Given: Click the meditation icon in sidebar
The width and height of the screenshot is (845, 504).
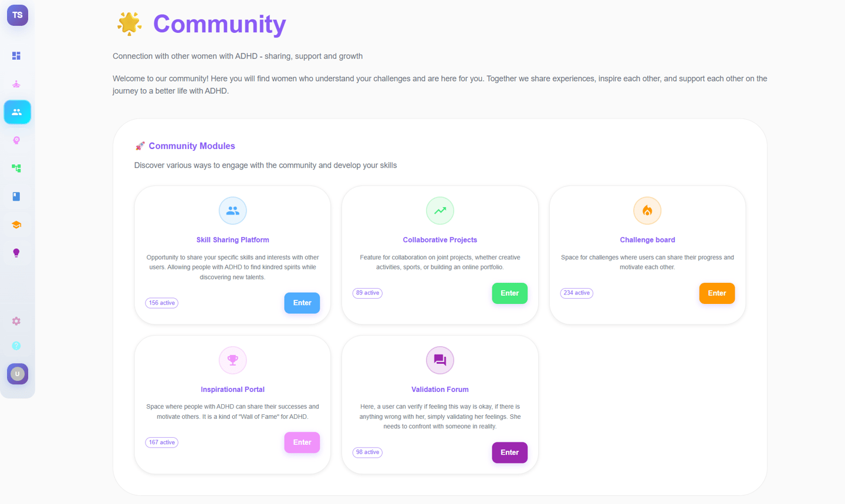Looking at the screenshot, I should point(16,84).
